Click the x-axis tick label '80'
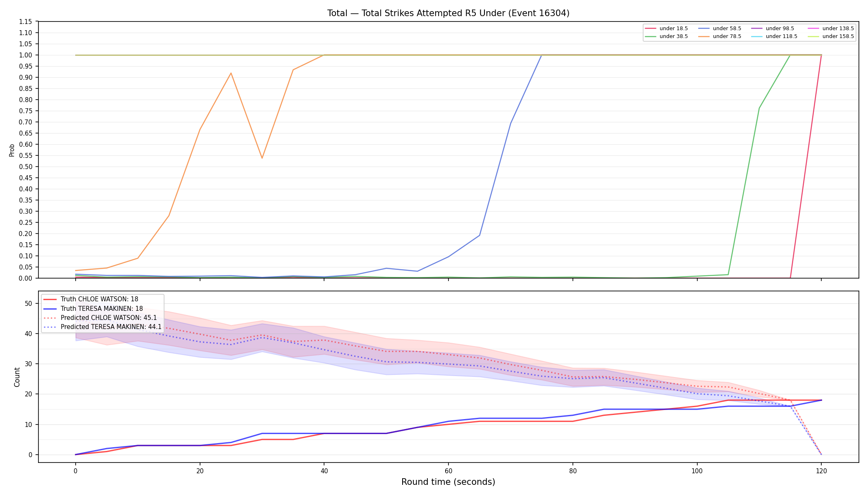The width and height of the screenshot is (868, 496). click(573, 470)
